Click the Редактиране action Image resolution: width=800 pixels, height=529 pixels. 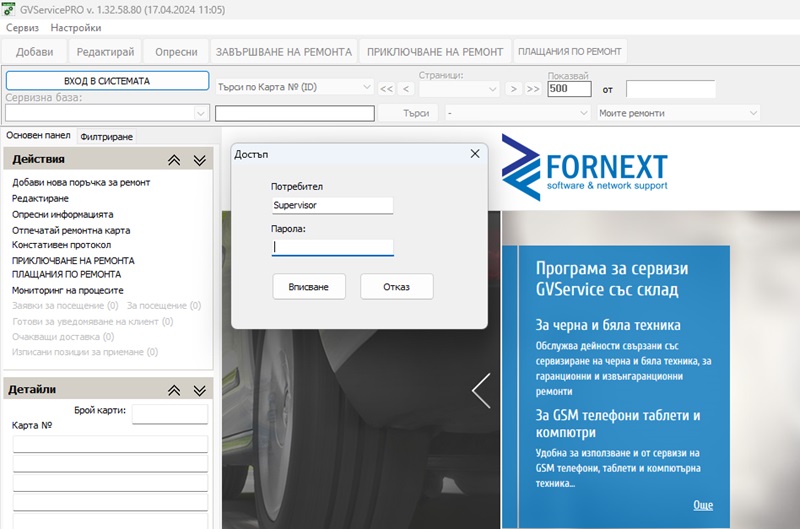(x=40, y=198)
